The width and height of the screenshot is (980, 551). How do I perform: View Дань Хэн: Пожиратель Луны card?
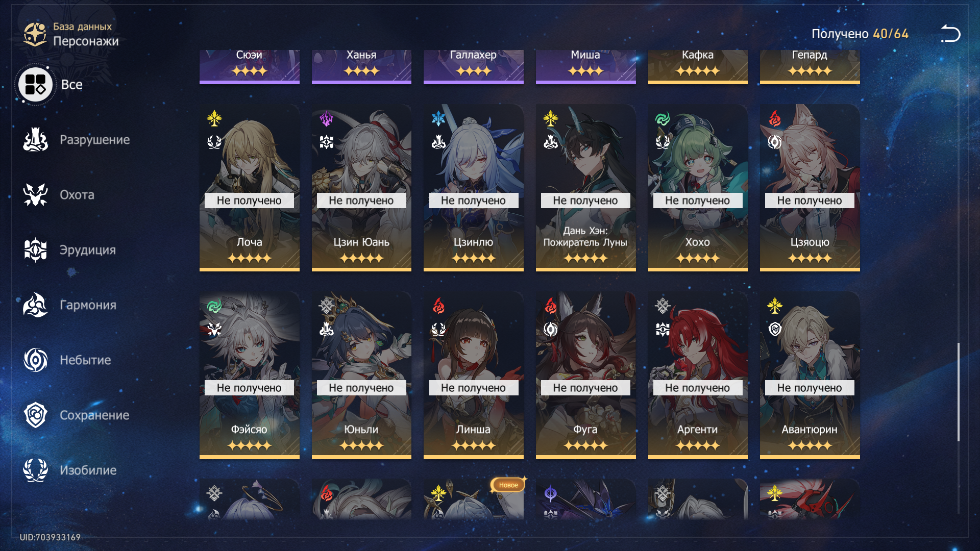[x=585, y=188]
